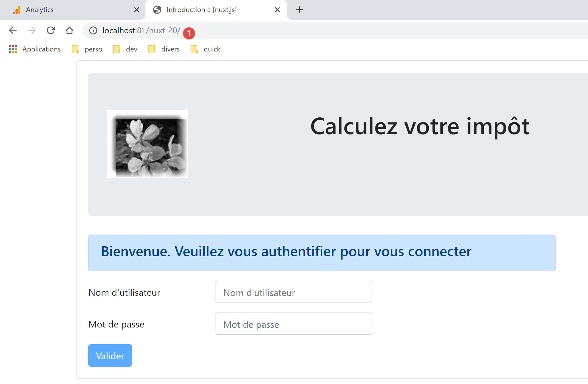Open the divers bookmarks folder

point(164,49)
